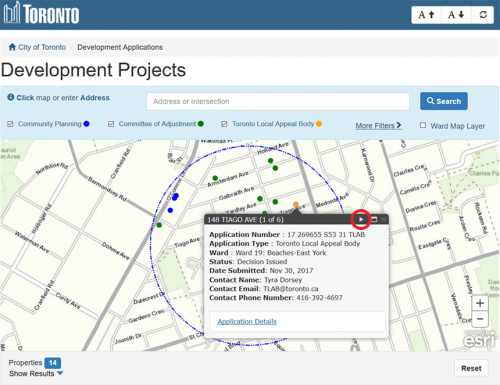
Task: Click the Properties count badge 14
Action: (53, 363)
